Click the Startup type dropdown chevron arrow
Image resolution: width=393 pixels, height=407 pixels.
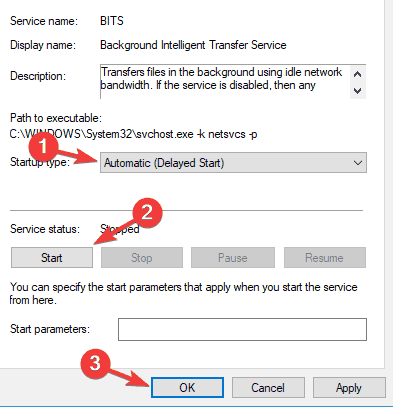tap(358, 163)
